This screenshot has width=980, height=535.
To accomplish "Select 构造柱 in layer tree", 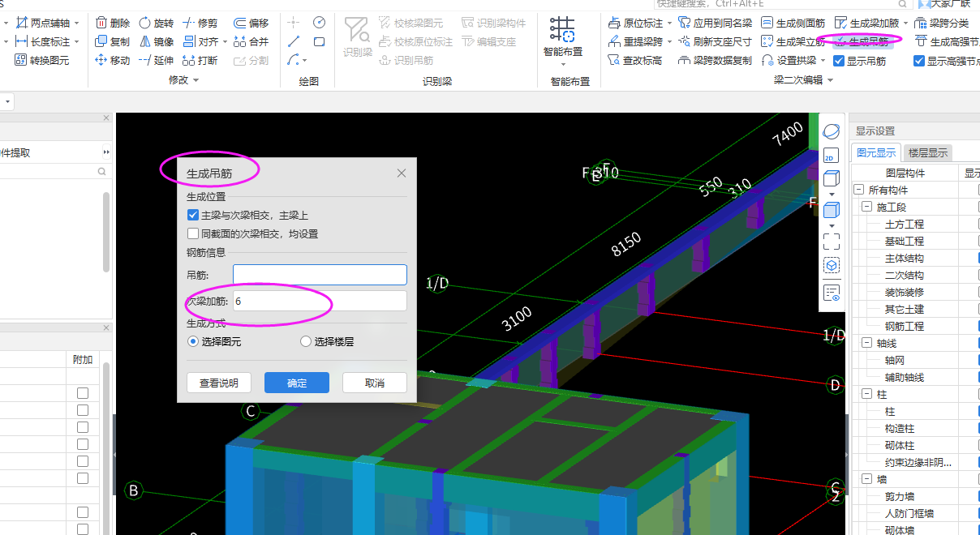I will (x=900, y=428).
